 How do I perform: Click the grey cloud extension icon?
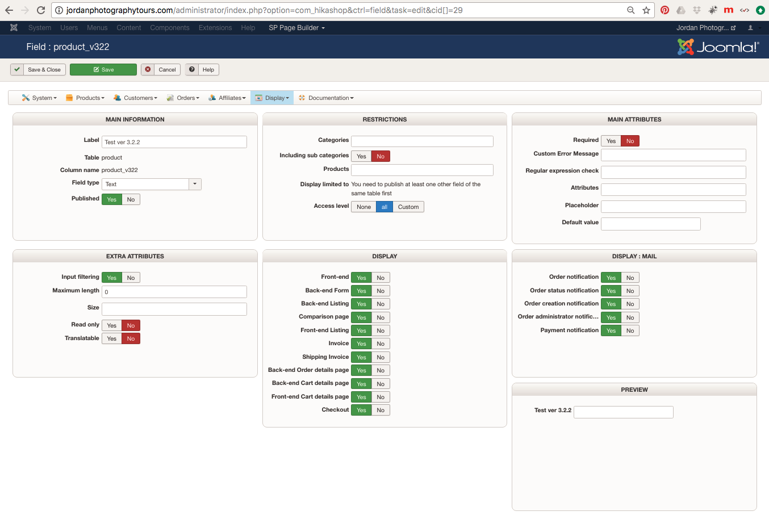pyautogui.click(x=681, y=10)
